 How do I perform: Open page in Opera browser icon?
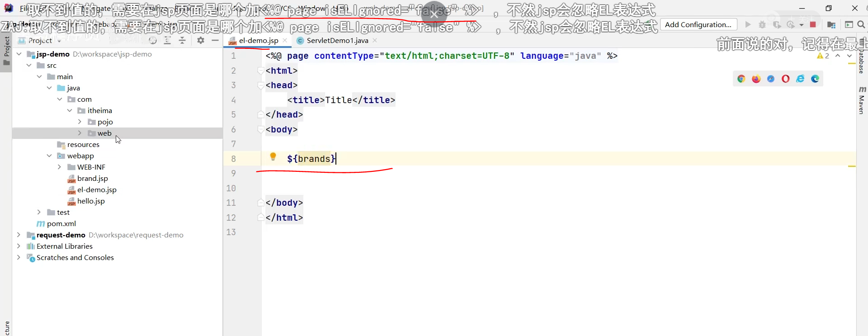[786, 79]
